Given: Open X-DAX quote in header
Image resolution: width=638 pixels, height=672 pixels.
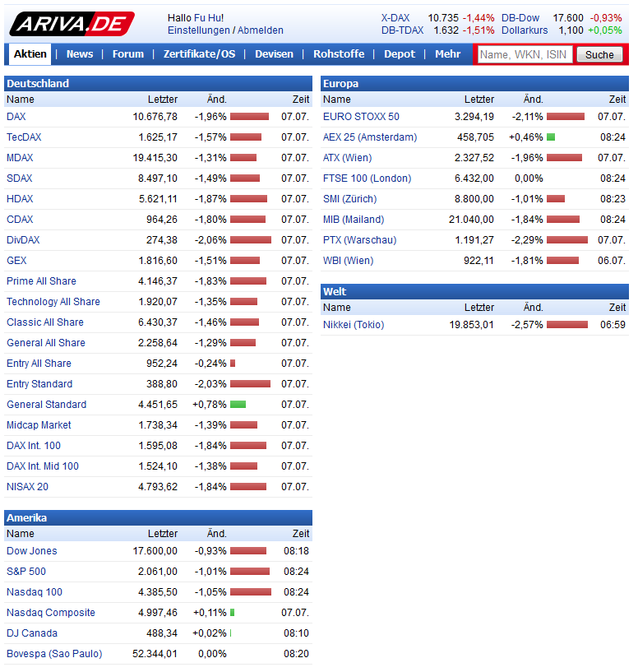Looking at the screenshot, I should coord(395,18).
